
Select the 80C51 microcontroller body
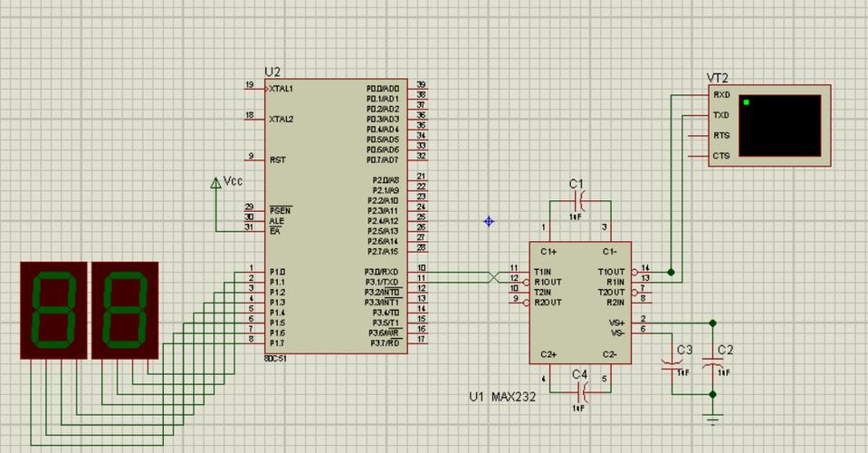tap(336, 217)
